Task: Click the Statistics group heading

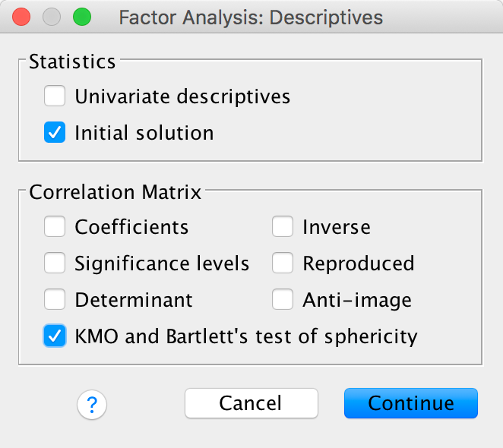Action: pyautogui.click(x=72, y=62)
